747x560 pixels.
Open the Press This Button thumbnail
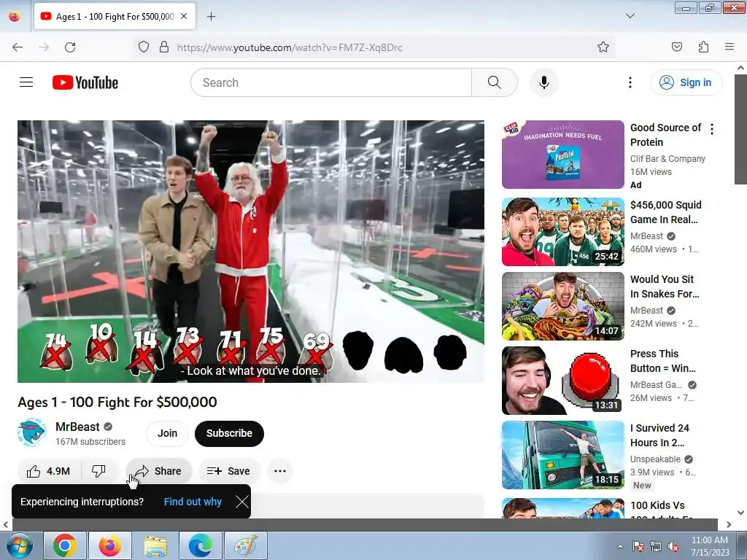(x=562, y=381)
